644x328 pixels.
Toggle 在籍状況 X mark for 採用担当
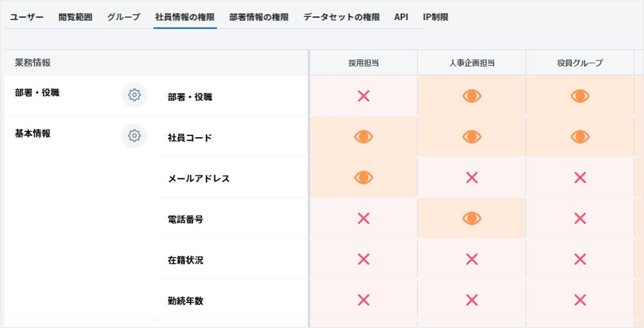364,259
